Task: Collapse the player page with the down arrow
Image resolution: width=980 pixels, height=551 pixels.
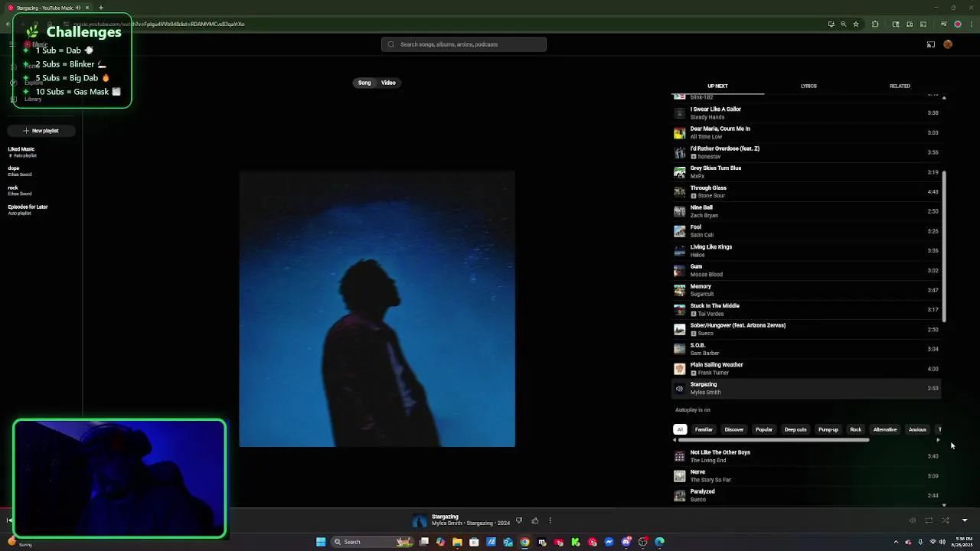Action: tap(965, 520)
